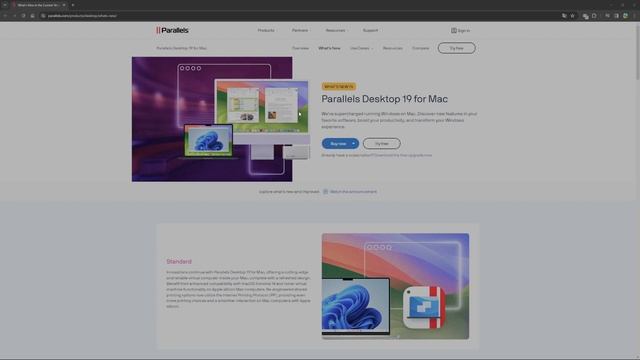Click the pink Standard heading
The image size is (640, 360).
[179, 262]
